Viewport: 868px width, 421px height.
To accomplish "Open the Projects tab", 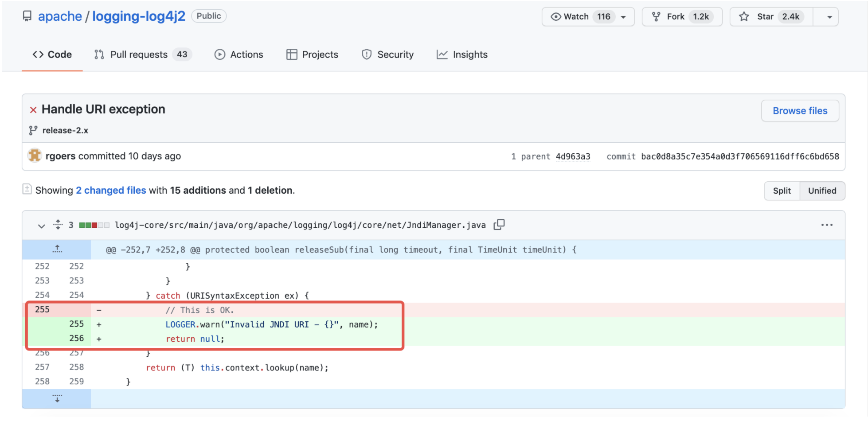I will pyautogui.click(x=312, y=55).
